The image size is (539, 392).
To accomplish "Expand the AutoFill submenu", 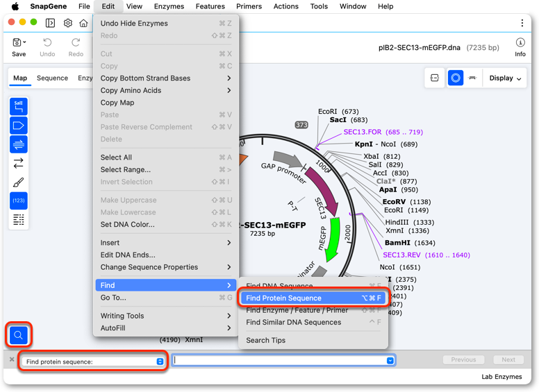I will click(x=166, y=327).
